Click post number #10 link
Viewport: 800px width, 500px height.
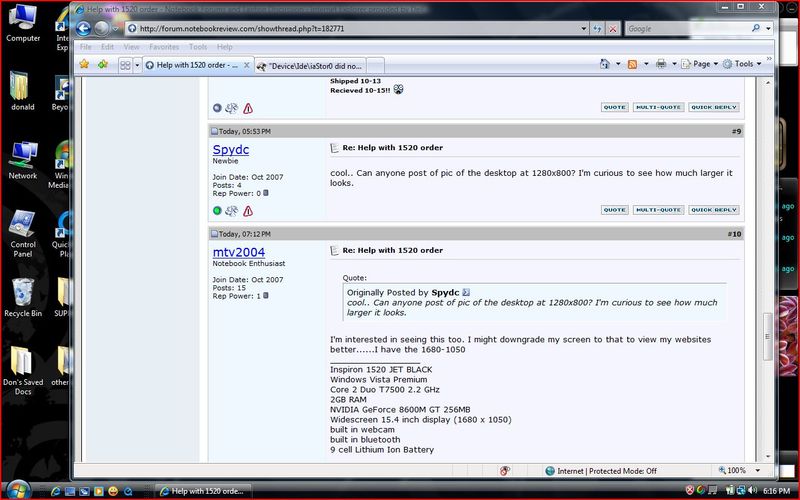pyautogui.click(x=734, y=234)
